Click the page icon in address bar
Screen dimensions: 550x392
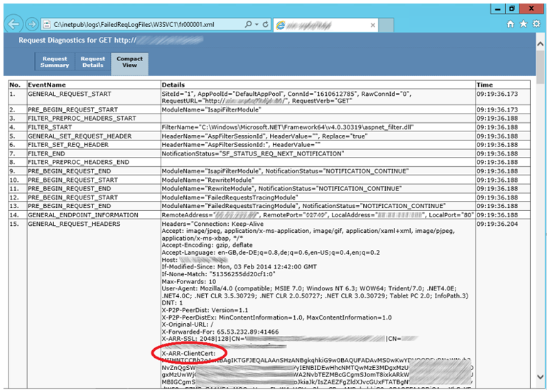[x=47, y=25]
